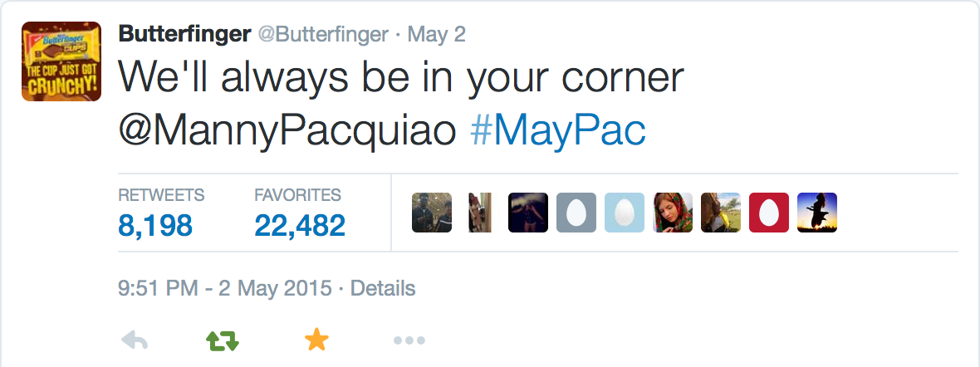Open the woman in headscarf avatar
This screenshot has width=980, height=367.
point(673,213)
